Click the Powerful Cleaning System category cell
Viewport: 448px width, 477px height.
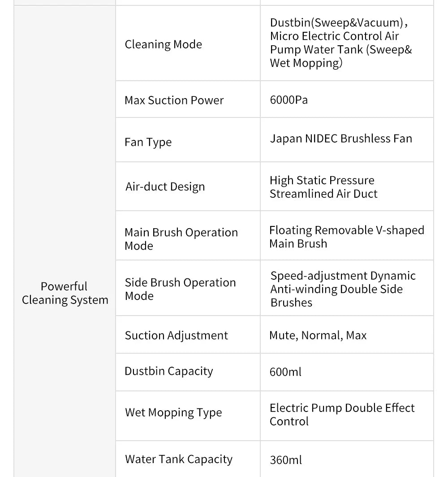click(65, 293)
